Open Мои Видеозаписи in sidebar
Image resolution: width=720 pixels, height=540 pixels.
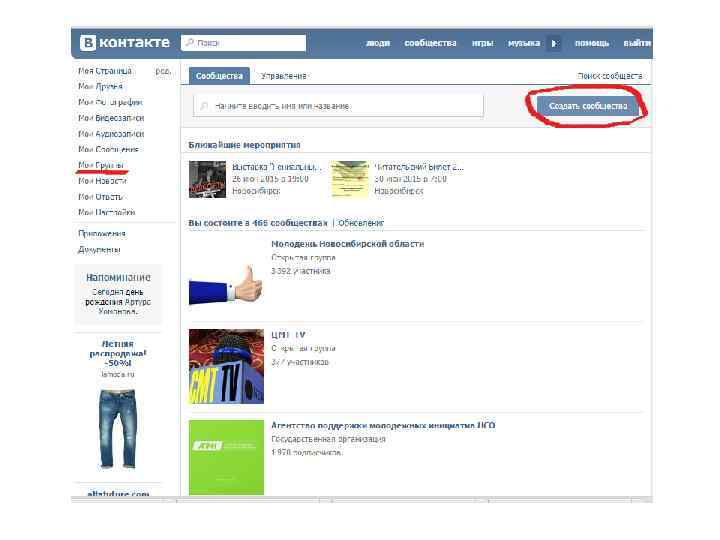[111, 118]
